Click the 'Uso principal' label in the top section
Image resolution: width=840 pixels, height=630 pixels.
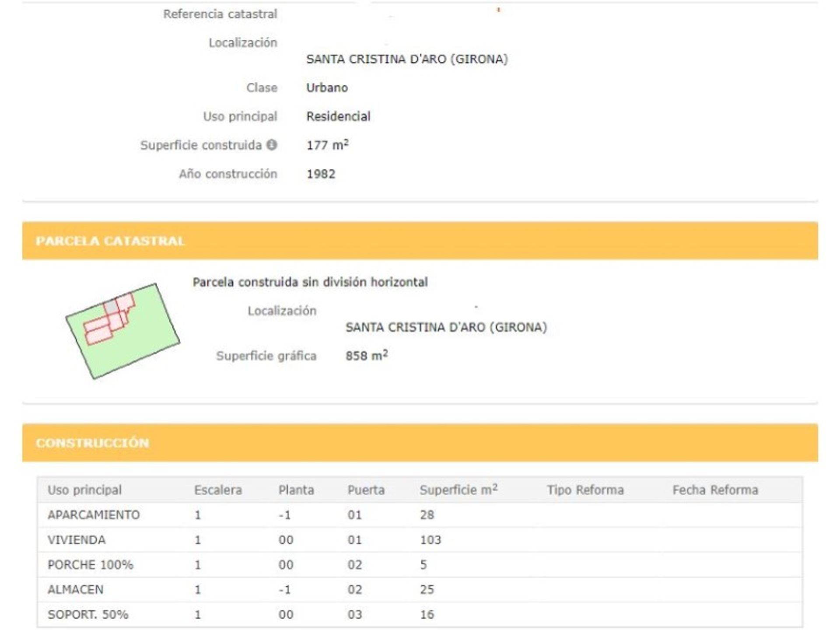coord(240,116)
